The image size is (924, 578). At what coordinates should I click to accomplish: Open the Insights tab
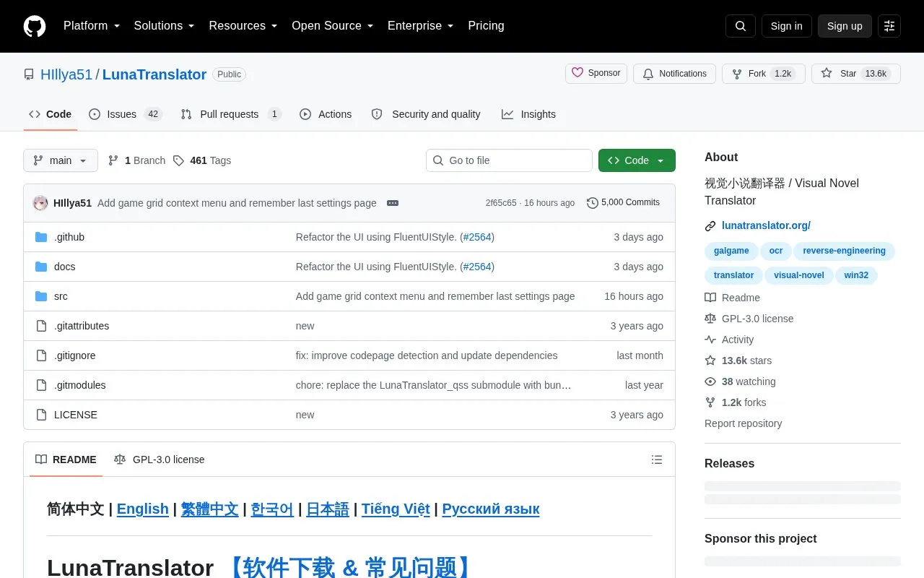click(x=529, y=114)
